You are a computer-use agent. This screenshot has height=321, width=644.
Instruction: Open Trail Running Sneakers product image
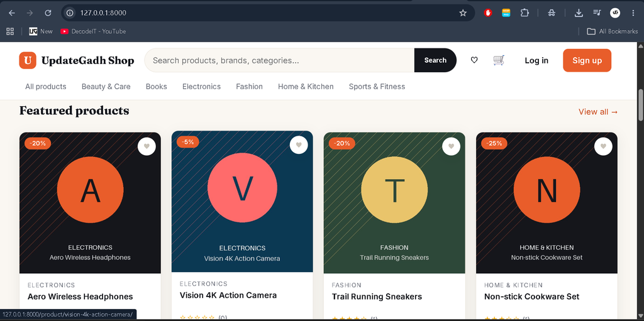point(394,203)
